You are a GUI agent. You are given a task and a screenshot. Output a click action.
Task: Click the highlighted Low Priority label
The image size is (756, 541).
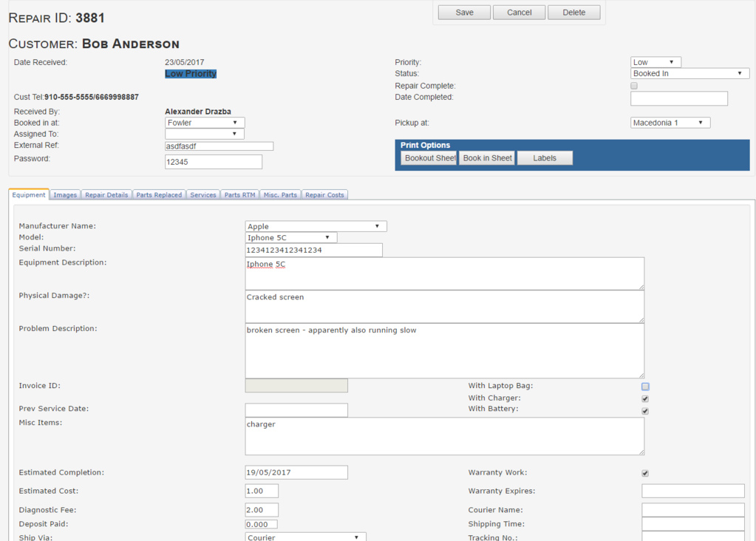[x=191, y=74]
